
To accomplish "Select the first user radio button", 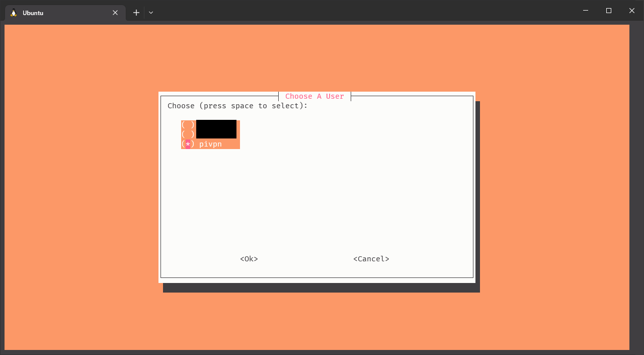I will [188, 125].
